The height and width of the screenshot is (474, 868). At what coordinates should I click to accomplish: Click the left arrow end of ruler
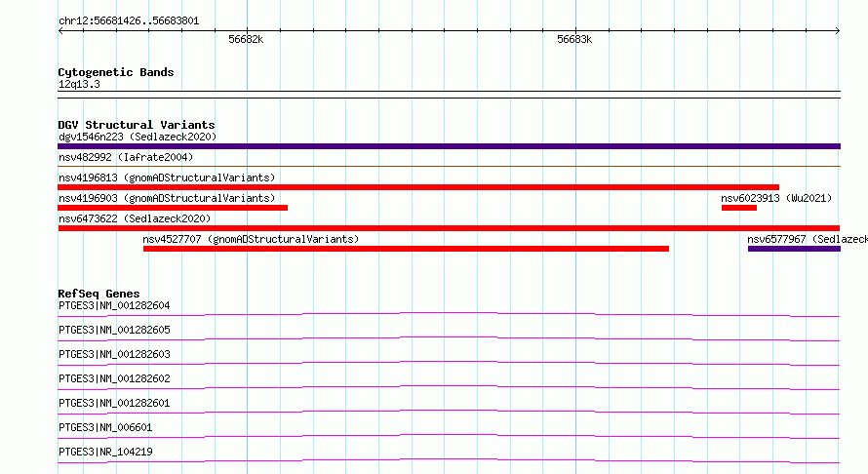point(60,31)
